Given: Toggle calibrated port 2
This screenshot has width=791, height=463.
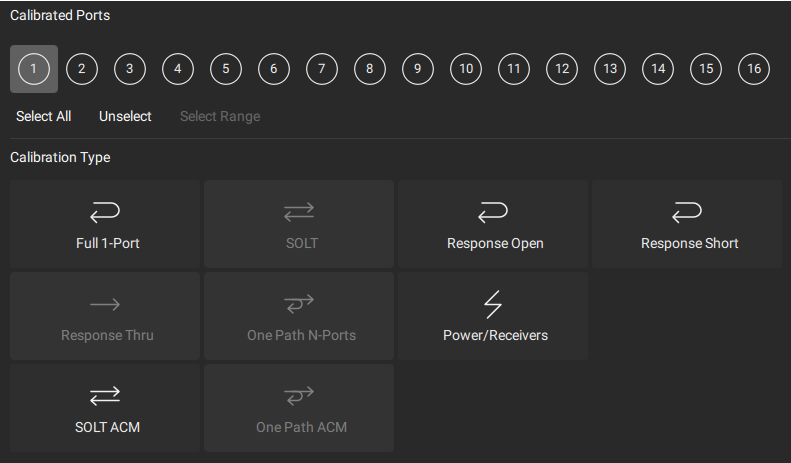Looking at the screenshot, I should (82, 69).
